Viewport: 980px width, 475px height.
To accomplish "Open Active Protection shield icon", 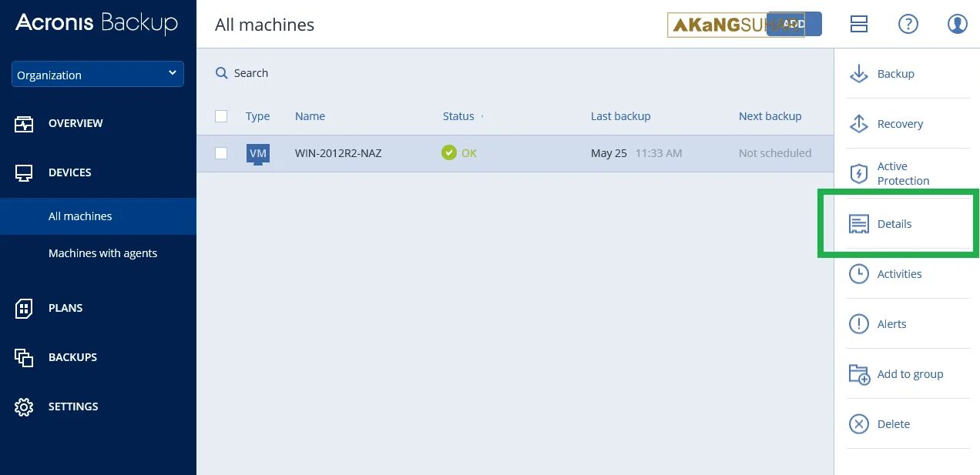I will (858, 173).
